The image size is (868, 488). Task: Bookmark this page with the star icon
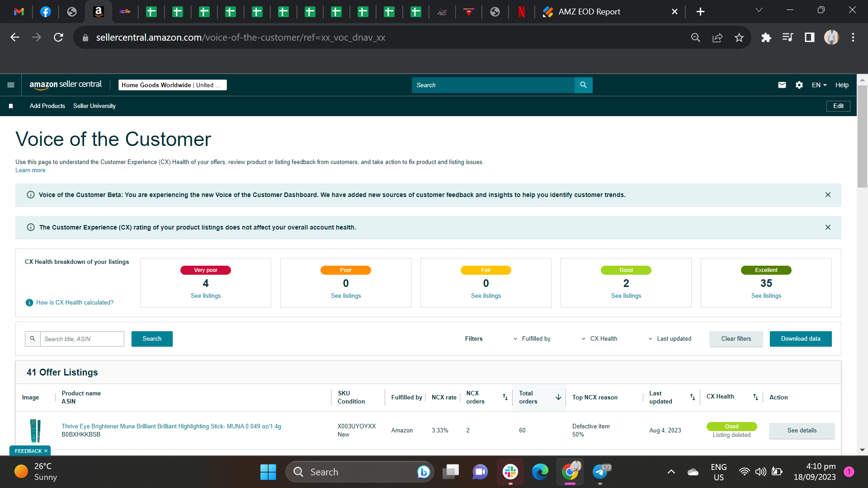click(x=739, y=38)
